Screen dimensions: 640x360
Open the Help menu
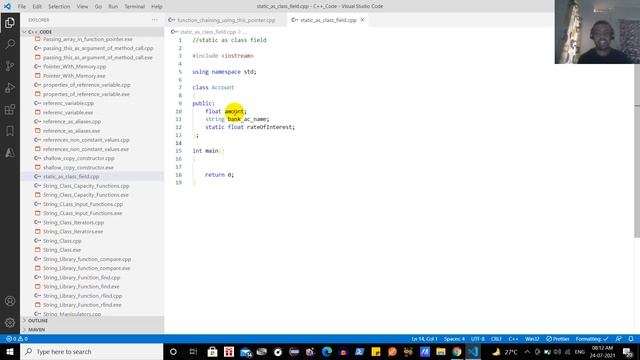coord(157,7)
